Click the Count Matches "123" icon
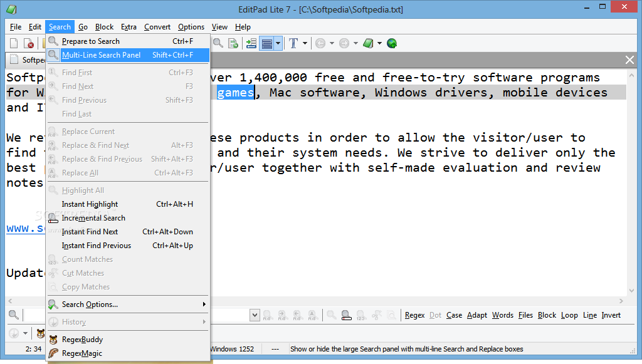642x364 pixels. pyautogui.click(x=361, y=315)
